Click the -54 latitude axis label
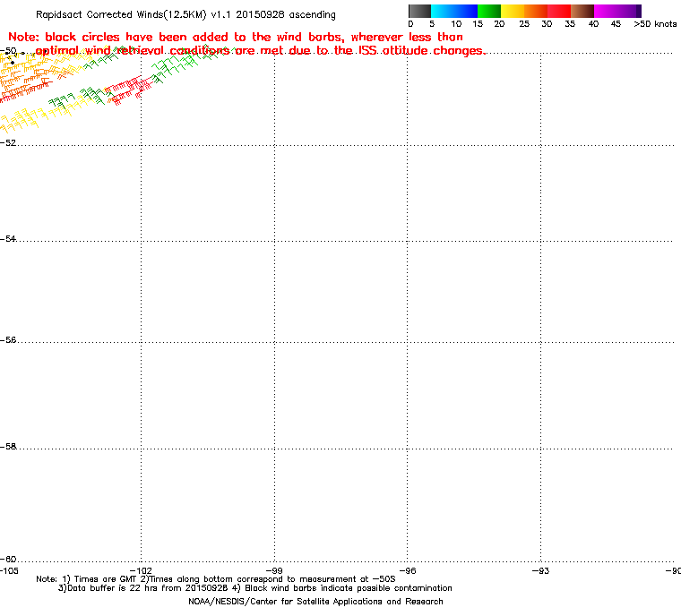Image resolution: width=681 pixels, height=616 pixels. tap(8, 239)
